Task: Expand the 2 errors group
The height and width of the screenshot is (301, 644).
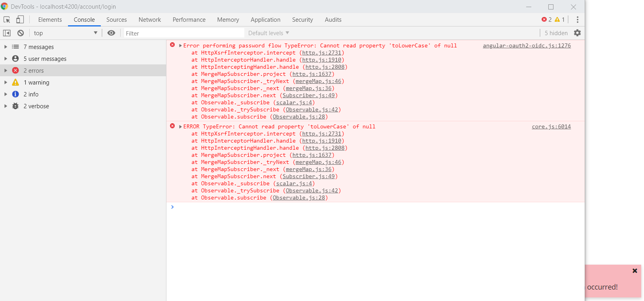Action: (x=6, y=70)
